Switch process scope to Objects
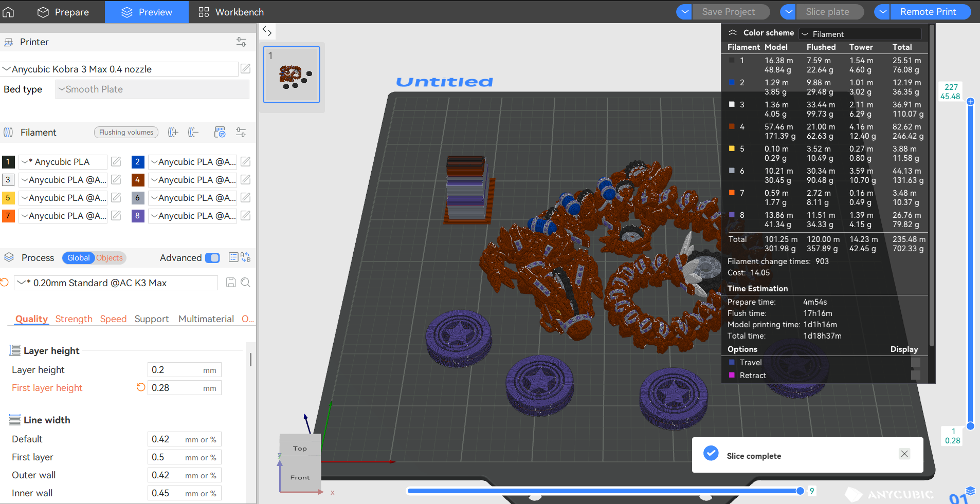 [110, 258]
